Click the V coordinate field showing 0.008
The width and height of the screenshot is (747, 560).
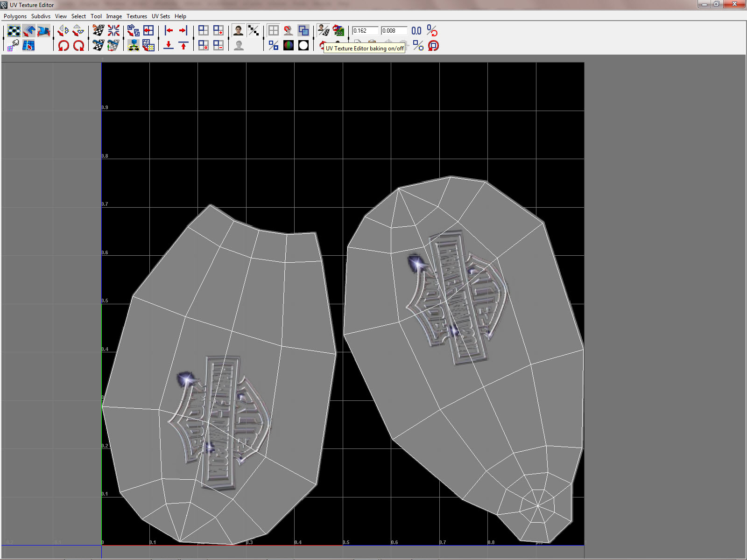394,31
